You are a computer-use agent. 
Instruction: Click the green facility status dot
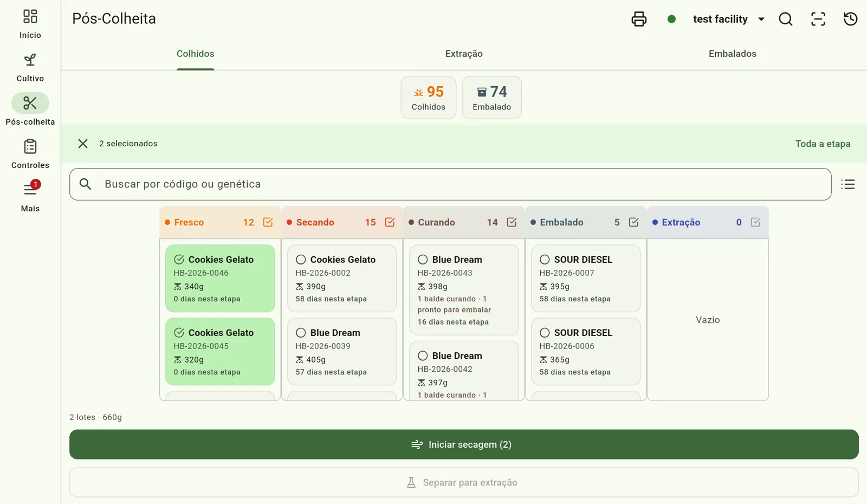coord(671,19)
